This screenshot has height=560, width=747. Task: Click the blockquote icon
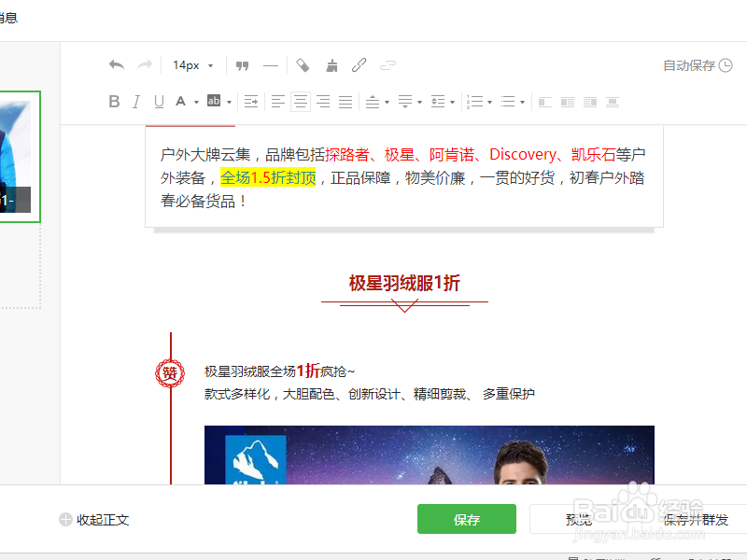tap(242, 65)
